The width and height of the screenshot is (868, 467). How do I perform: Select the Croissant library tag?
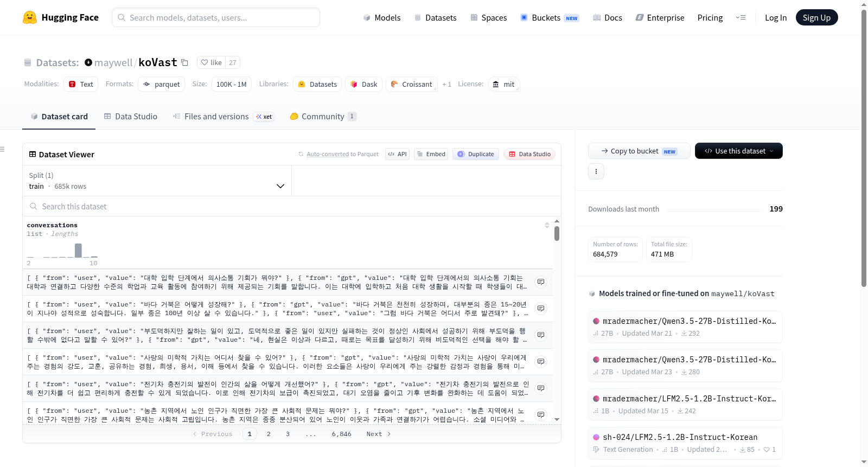[x=411, y=84]
